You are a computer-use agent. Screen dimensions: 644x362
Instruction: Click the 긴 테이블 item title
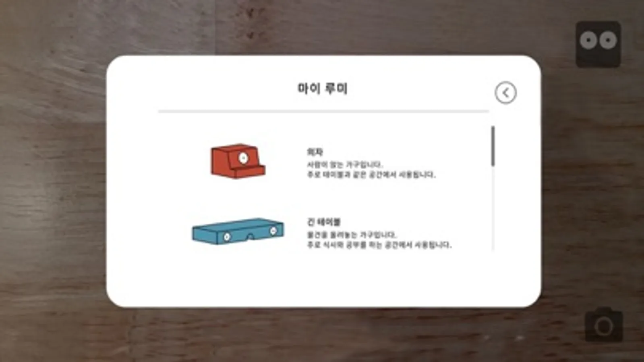[x=324, y=222]
